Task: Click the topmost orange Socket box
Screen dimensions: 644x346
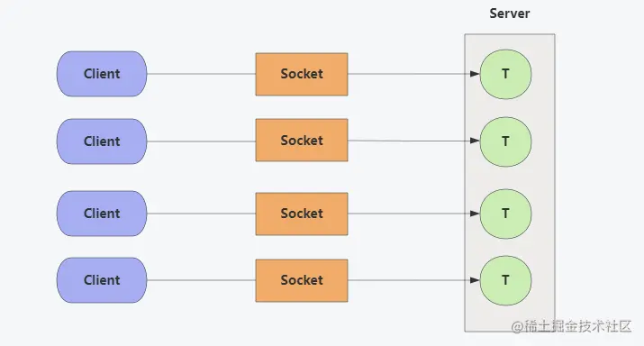Action: click(x=302, y=74)
